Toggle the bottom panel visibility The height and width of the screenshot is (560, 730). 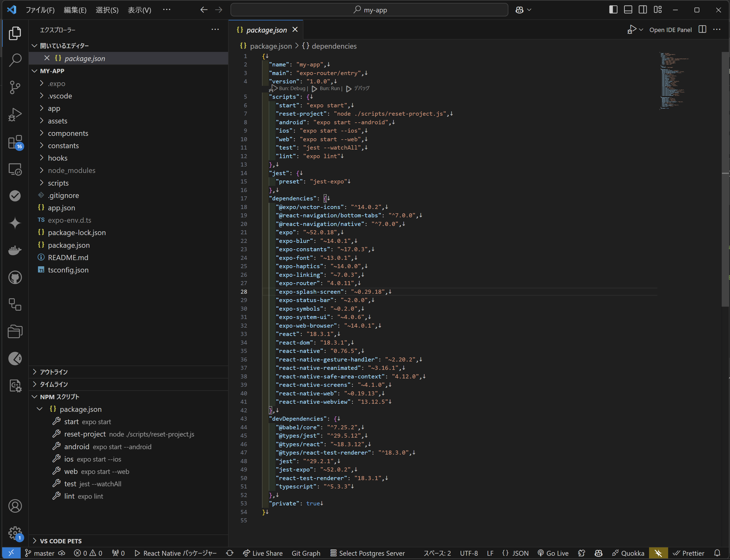[x=628, y=10]
